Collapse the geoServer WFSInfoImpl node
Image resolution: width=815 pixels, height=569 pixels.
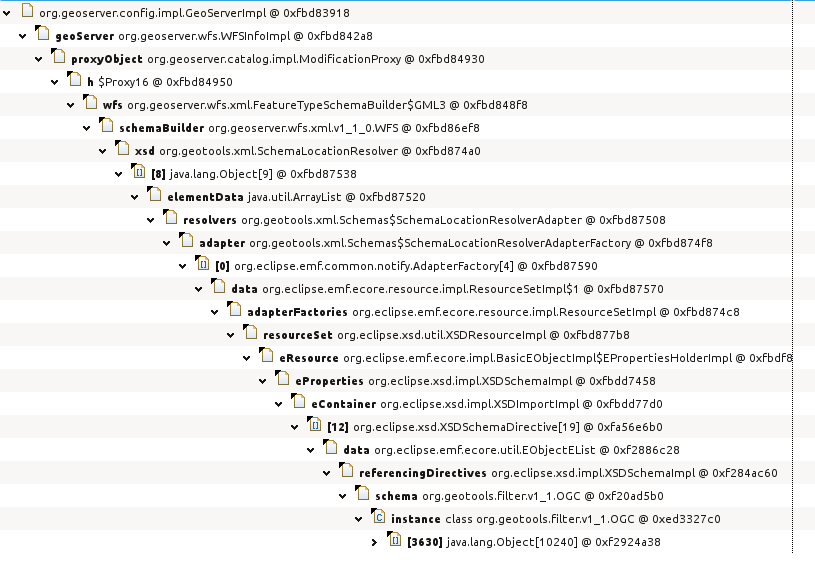23,36
